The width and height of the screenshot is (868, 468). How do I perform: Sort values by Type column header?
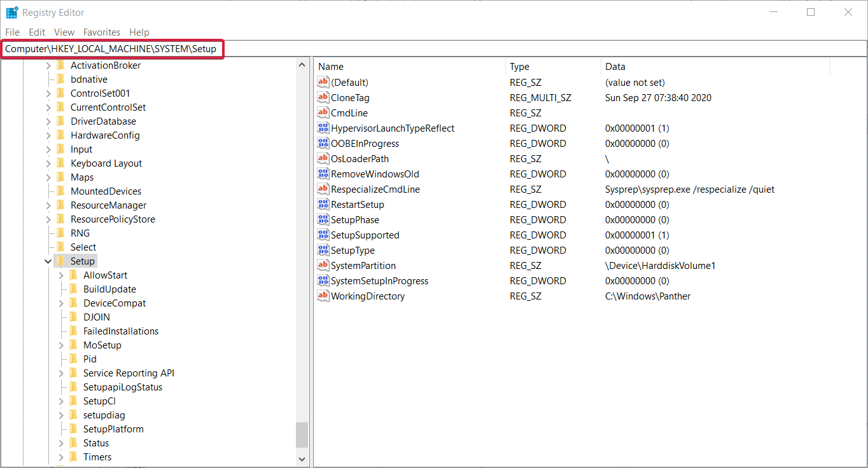point(554,67)
